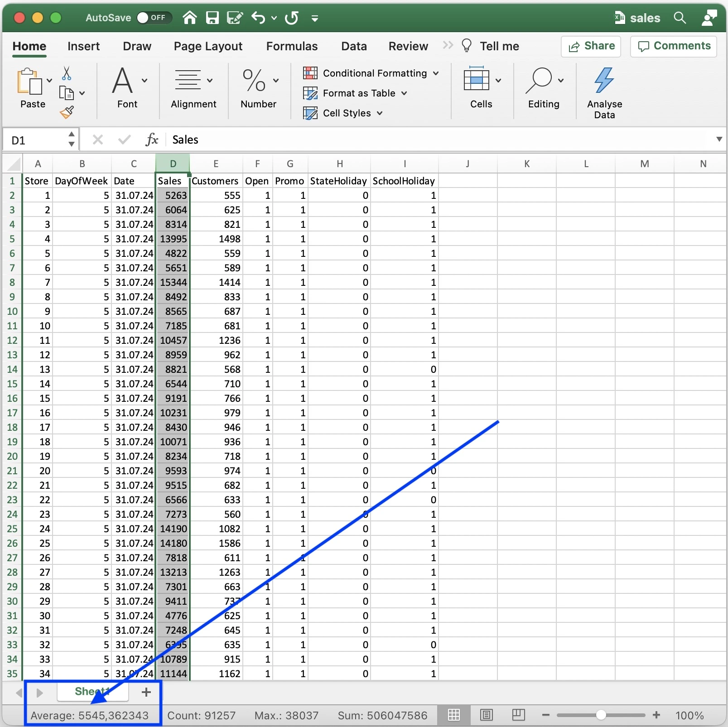This screenshot has height=727, width=728.
Task: Open the Number format dropdown
Action: coord(276,80)
